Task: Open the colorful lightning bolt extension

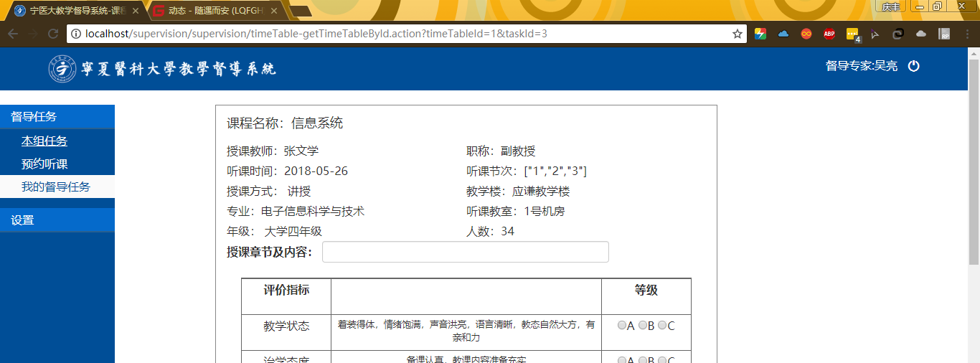Action: (x=760, y=34)
